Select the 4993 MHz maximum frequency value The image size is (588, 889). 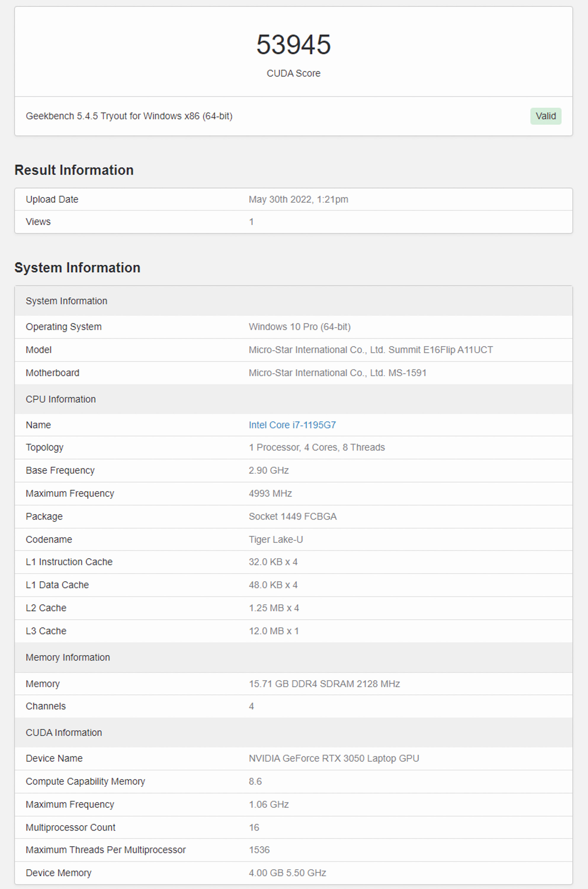click(x=270, y=493)
